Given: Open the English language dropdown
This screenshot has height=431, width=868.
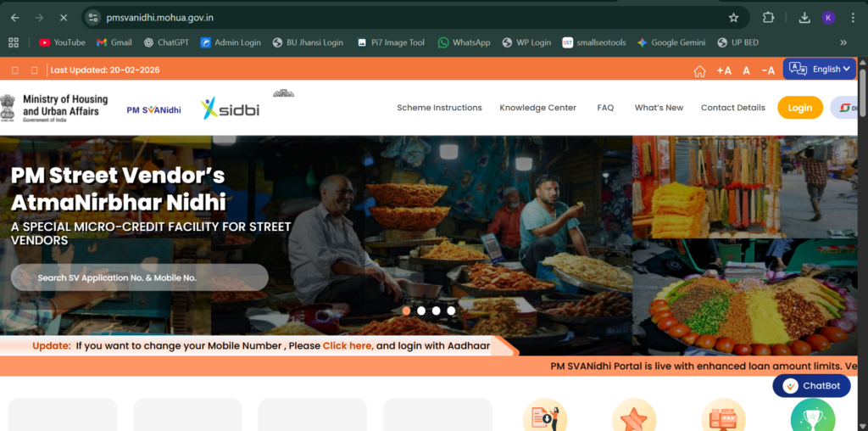Looking at the screenshot, I should click(820, 69).
